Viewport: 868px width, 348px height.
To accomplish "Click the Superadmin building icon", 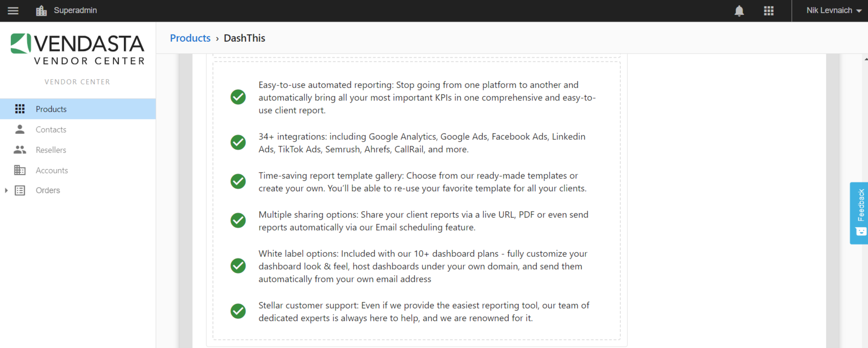I will point(41,10).
